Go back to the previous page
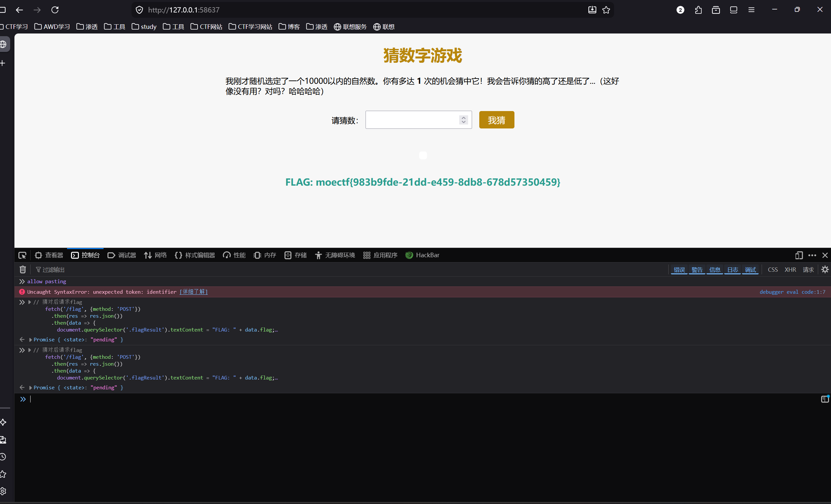831x504 pixels. click(19, 10)
